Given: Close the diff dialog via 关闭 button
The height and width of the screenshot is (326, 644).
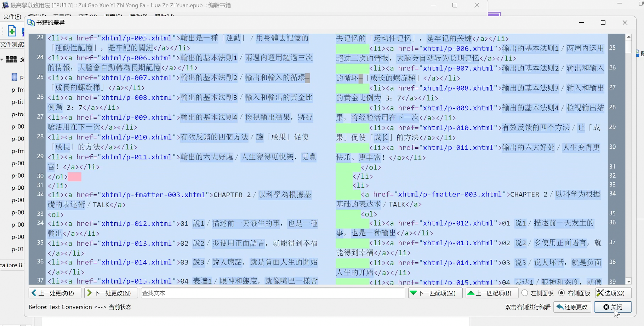Looking at the screenshot, I should pos(612,307).
